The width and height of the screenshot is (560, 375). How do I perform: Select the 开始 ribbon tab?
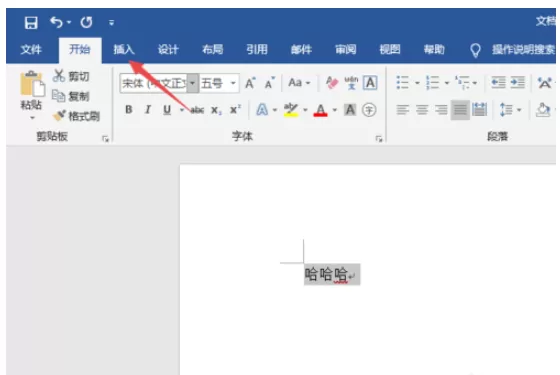80,49
